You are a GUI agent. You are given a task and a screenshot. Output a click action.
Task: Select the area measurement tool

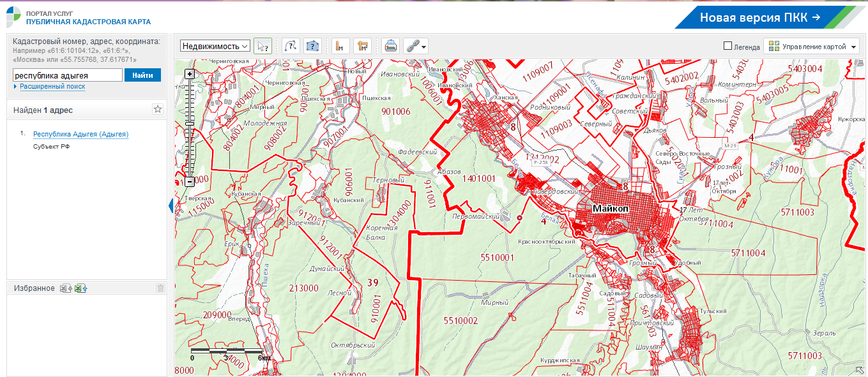363,46
